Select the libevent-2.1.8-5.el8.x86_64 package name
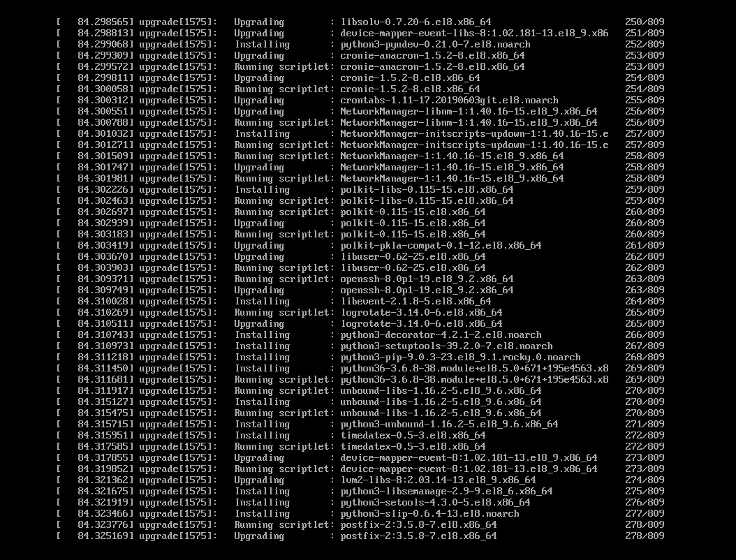The height and width of the screenshot is (560, 736). tap(416, 302)
